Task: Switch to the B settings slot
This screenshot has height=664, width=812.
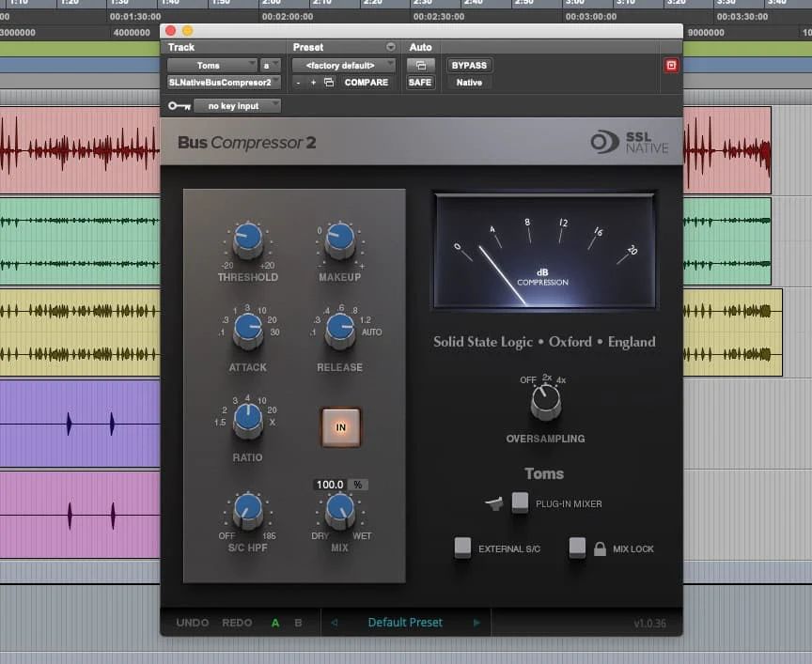Action: pos(299,623)
